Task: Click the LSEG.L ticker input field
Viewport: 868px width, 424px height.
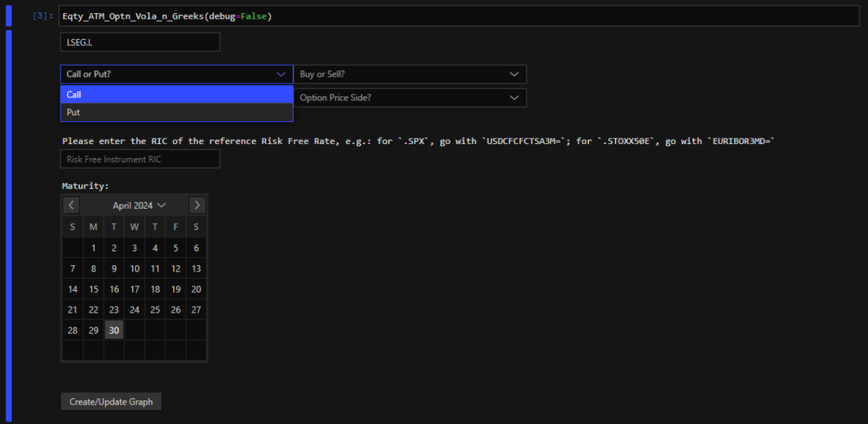Action: coord(140,42)
